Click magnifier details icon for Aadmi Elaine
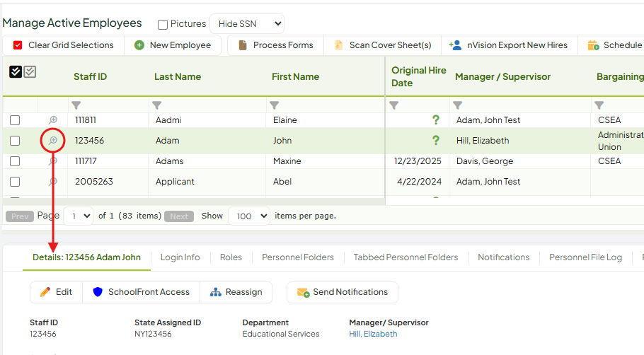Image resolution: width=644 pixels, height=355 pixels. (x=52, y=120)
